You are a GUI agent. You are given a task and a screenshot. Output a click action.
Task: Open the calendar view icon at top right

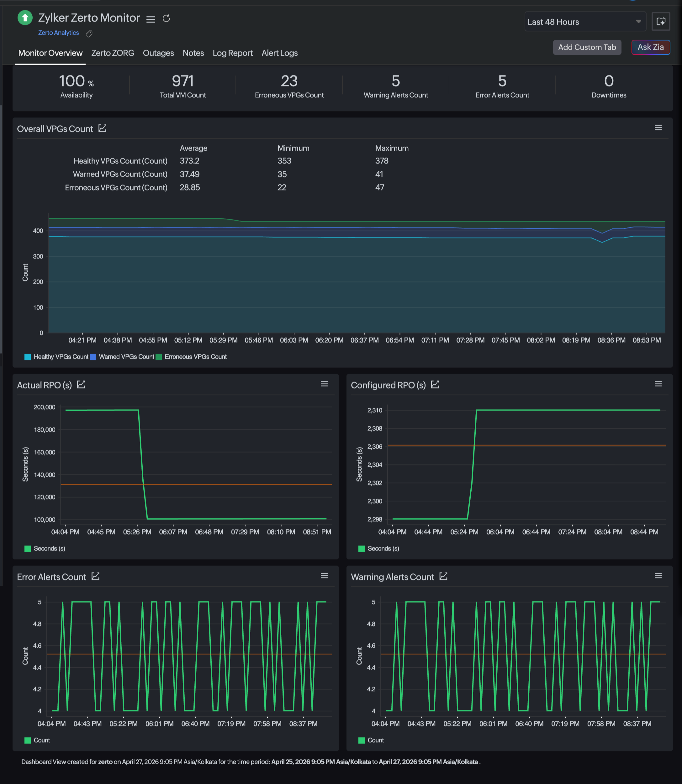pyautogui.click(x=661, y=21)
